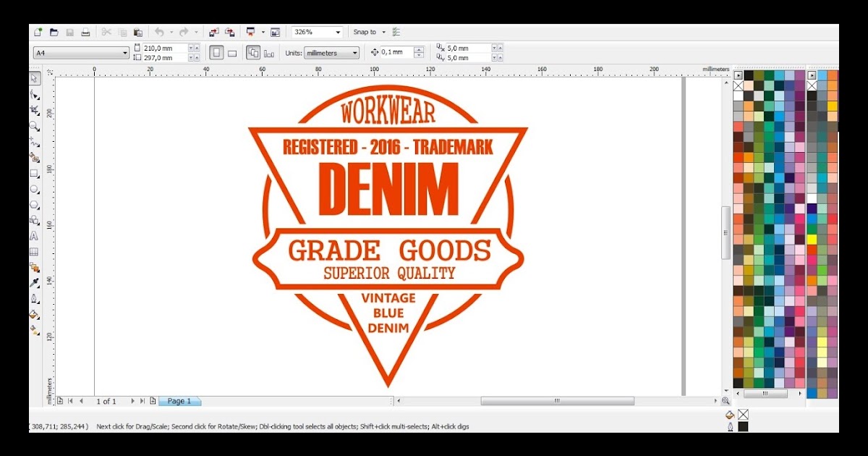Select the Shape tool in toolbox
The width and height of the screenshot is (868, 456).
pyautogui.click(x=34, y=95)
